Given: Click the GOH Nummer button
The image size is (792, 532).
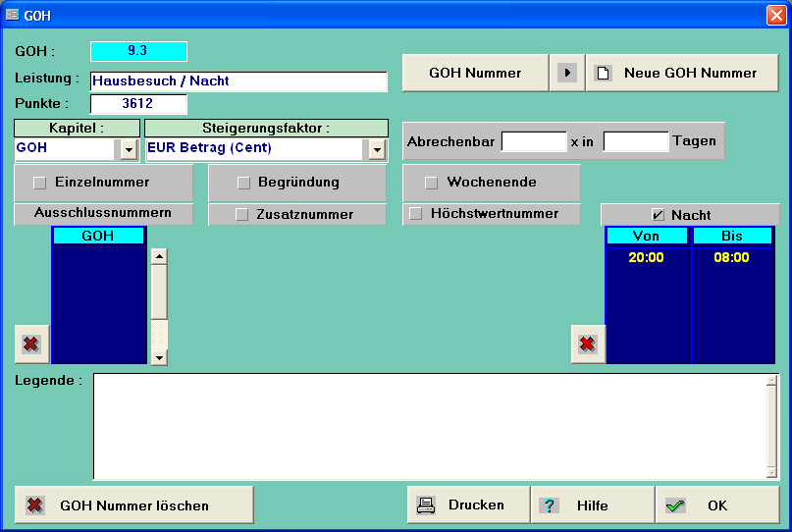Looking at the screenshot, I should click(x=475, y=73).
